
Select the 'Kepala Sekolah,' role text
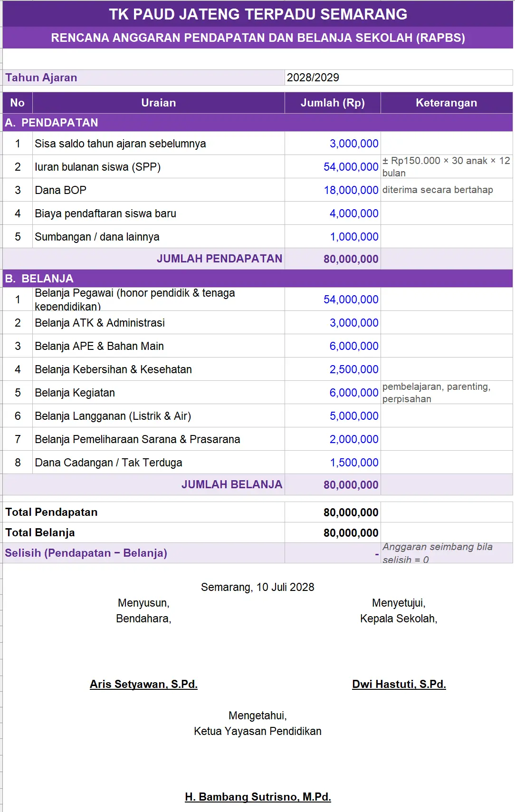pos(399,619)
